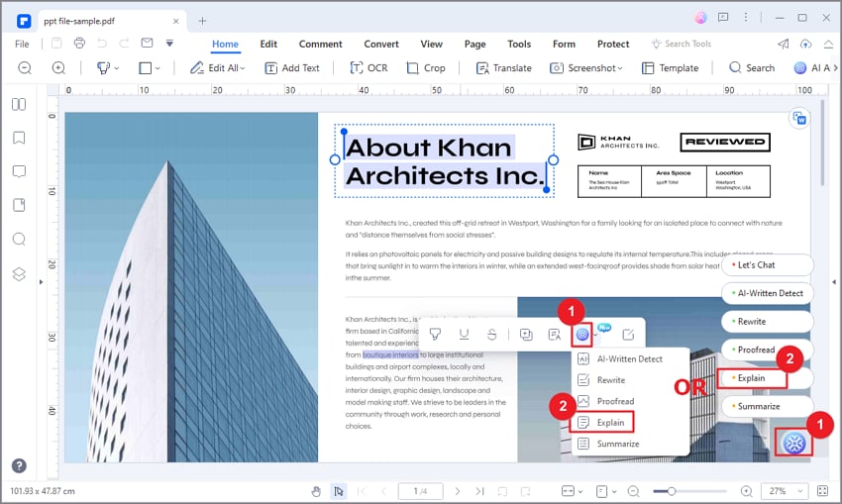This screenshot has width=842, height=504.
Task: Click the share send icon at top right
Action: (783, 44)
